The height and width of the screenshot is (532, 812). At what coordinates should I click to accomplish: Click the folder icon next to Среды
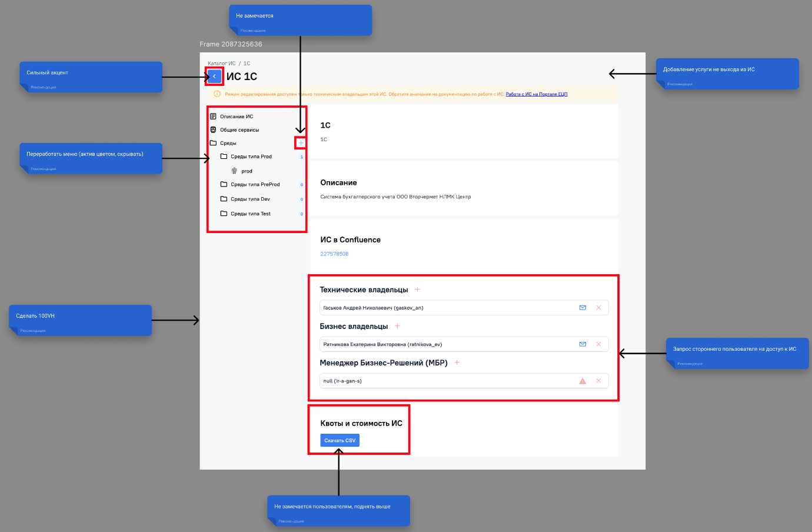pyautogui.click(x=214, y=142)
